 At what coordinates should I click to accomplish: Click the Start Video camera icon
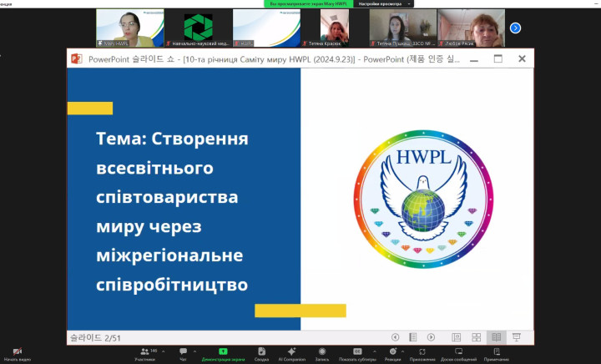pos(17,351)
